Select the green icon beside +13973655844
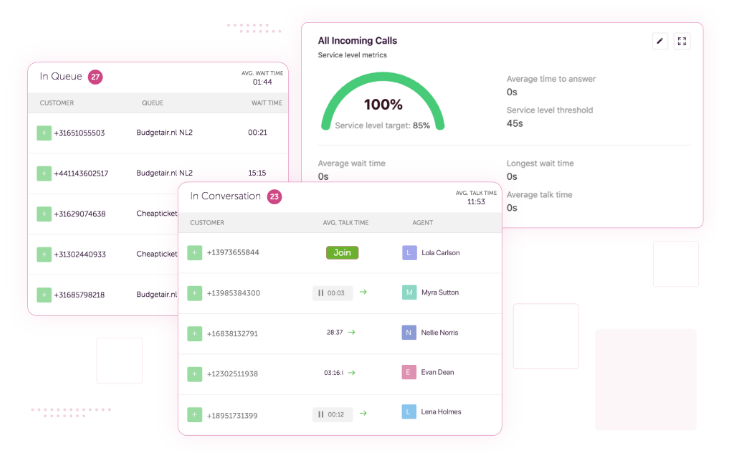This screenshot has height=473, width=731. click(194, 253)
